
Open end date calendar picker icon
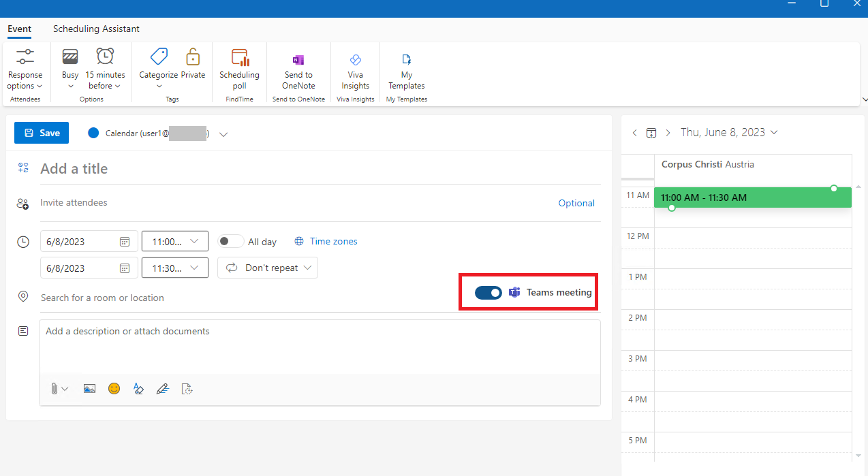pos(125,268)
